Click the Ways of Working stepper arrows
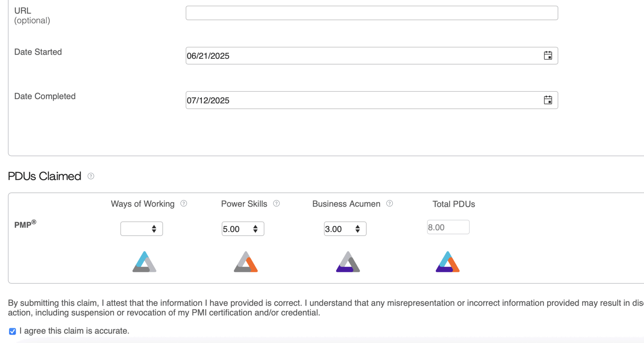Screen dimensions: 644x343 point(154,229)
